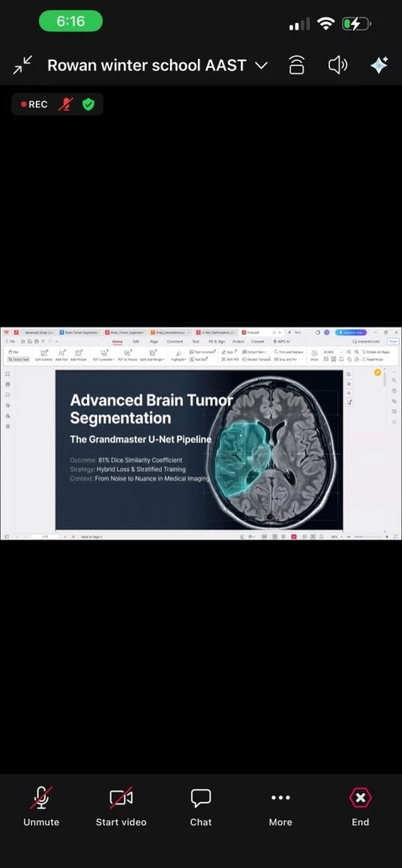Tap the speaker audio output icon

click(x=337, y=65)
